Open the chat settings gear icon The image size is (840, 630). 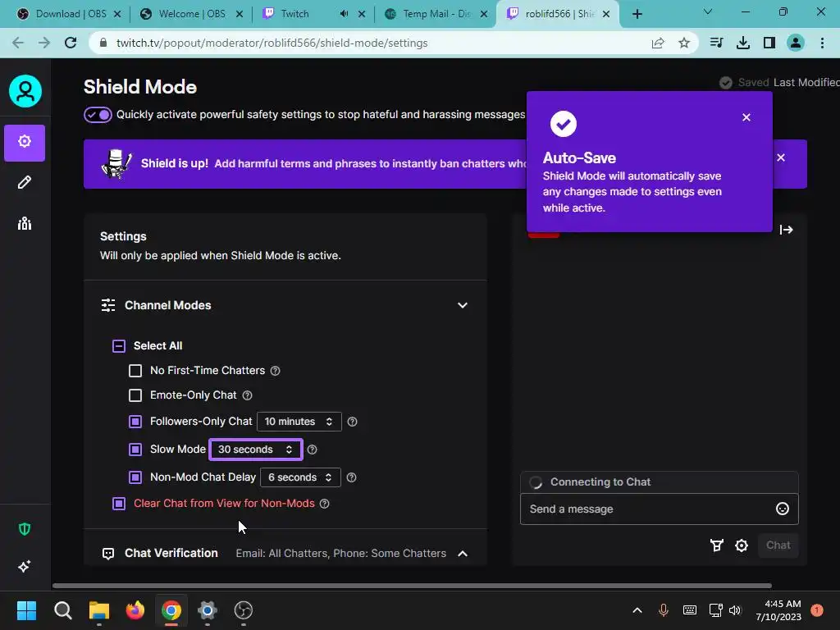coord(742,546)
